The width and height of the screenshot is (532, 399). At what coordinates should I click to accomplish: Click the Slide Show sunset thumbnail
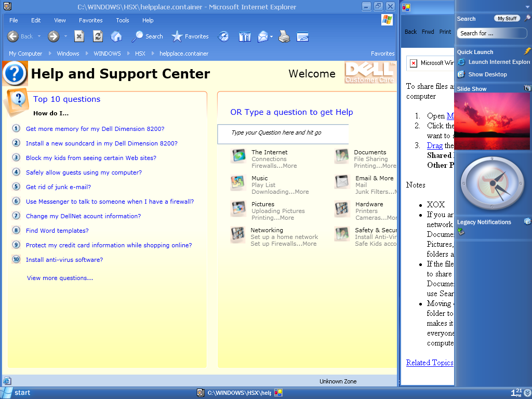492,121
